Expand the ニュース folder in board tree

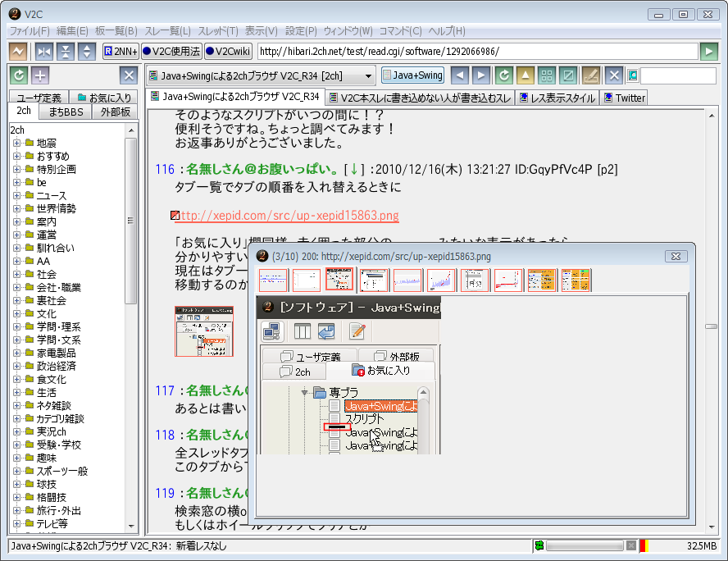click(16, 196)
